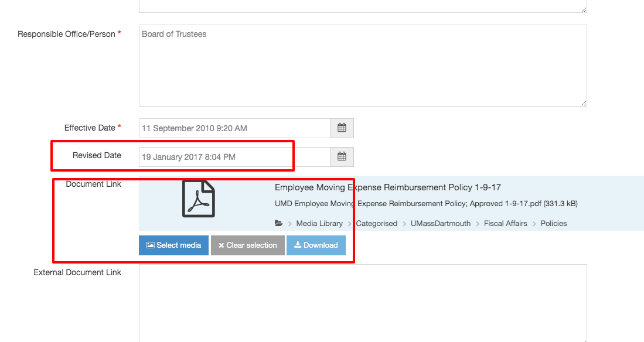
Task: Open the Revised Date calendar picker
Action: coord(342,156)
